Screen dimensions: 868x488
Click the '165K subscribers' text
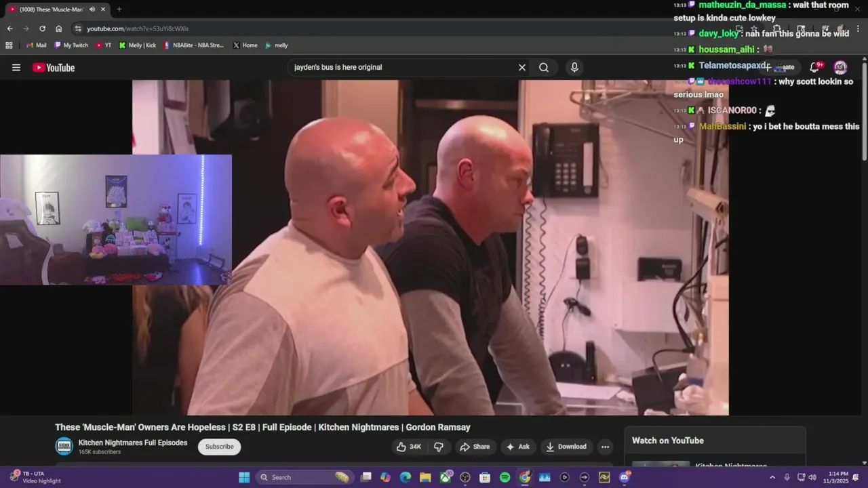click(100, 452)
